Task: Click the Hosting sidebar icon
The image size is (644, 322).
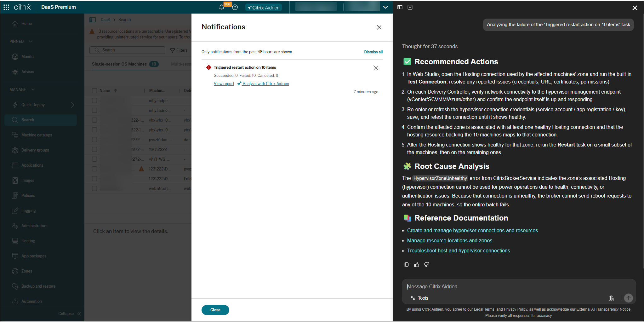Action: coord(15,241)
